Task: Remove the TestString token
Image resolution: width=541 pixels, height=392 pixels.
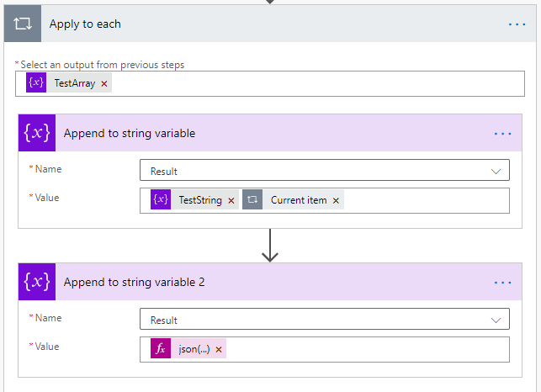Action: [x=231, y=200]
